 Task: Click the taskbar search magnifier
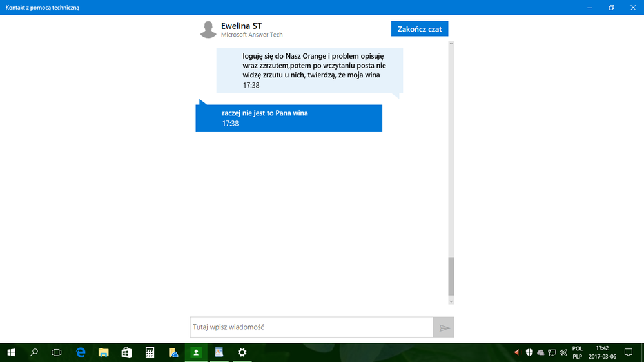[34, 352]
